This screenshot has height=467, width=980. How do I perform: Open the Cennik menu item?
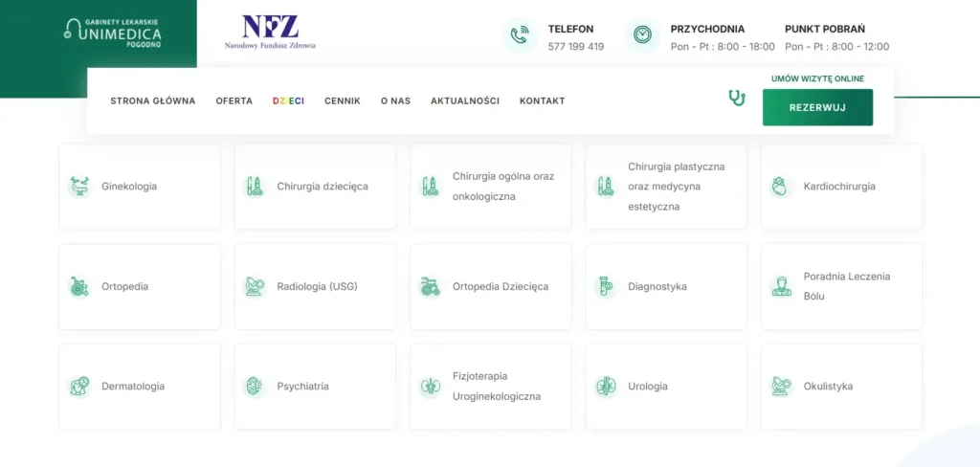click(x=342, y=101)
